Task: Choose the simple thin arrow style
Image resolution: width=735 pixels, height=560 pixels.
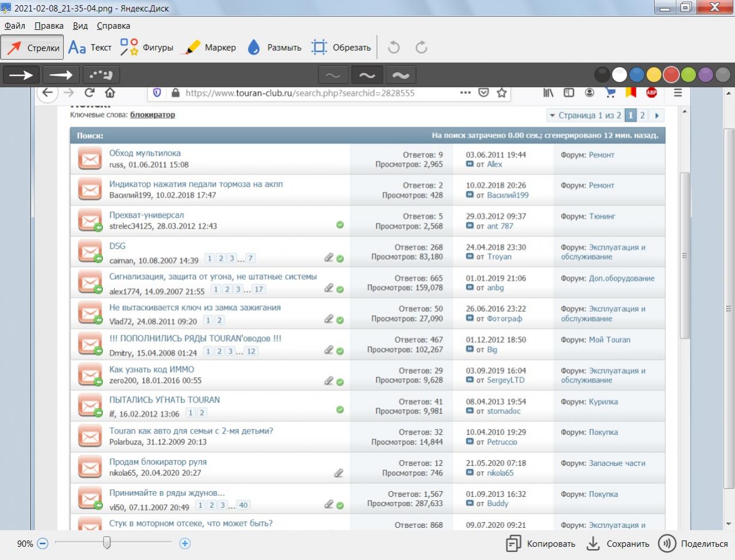Action: click(x=21, y=75)
